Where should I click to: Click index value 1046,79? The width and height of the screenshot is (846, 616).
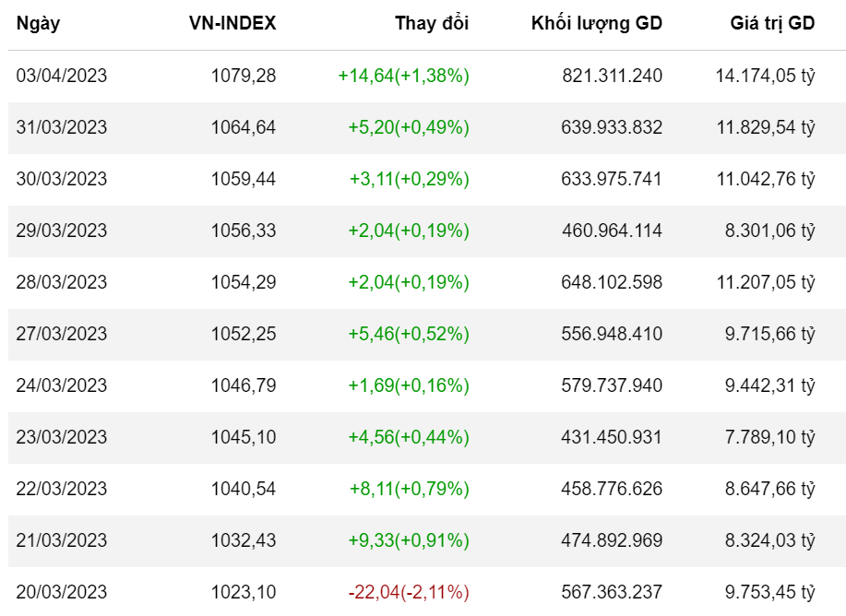244,385
